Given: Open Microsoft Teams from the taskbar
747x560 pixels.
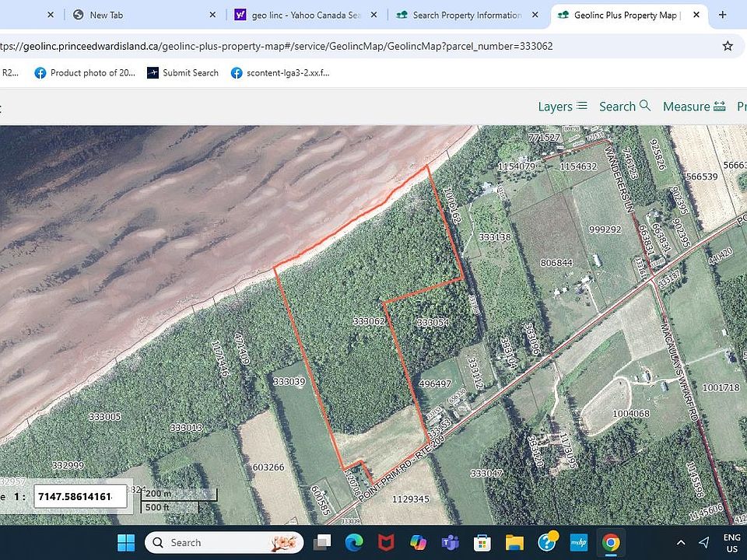Looking at the screenshot, I should pos(450,542).
